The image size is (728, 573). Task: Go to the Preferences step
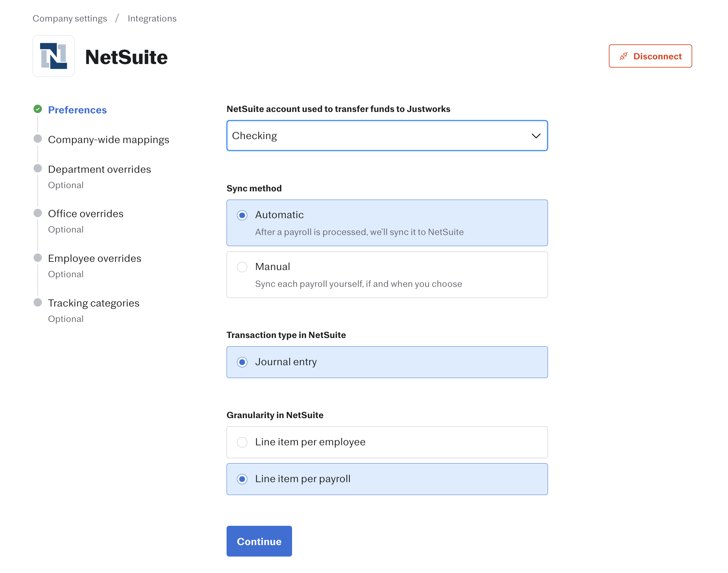point(77,110)
